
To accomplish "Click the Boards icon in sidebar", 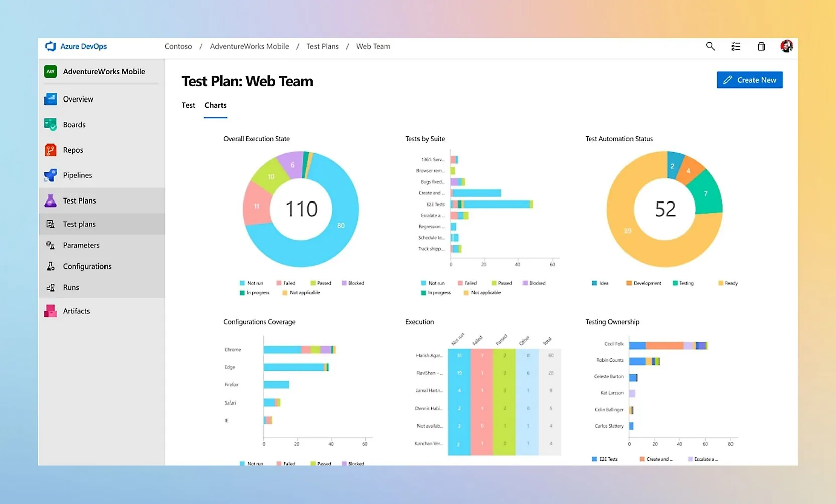I will pyautogui.click(x=50, y=124).
